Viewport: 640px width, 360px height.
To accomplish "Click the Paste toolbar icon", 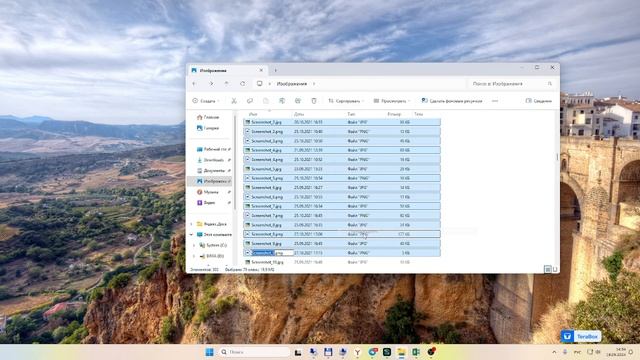I will (x=266, y=101).
